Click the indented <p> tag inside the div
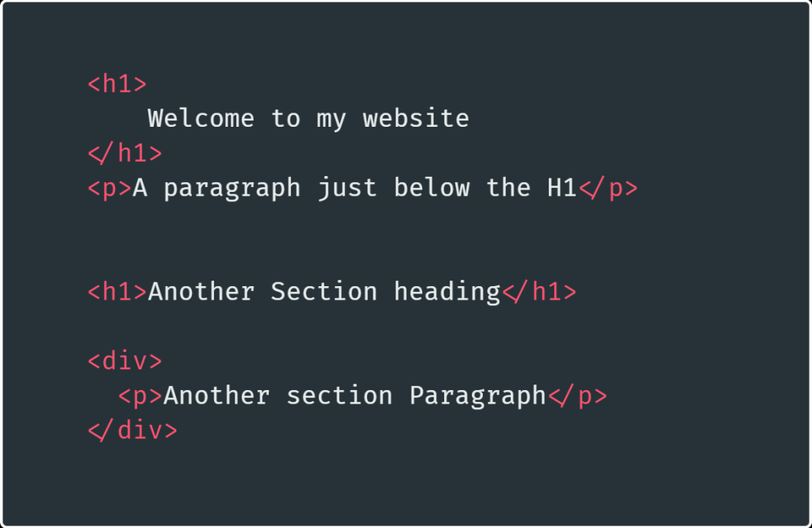The height and width of the screenshot is (528, 812). click(x=140, y=396)
